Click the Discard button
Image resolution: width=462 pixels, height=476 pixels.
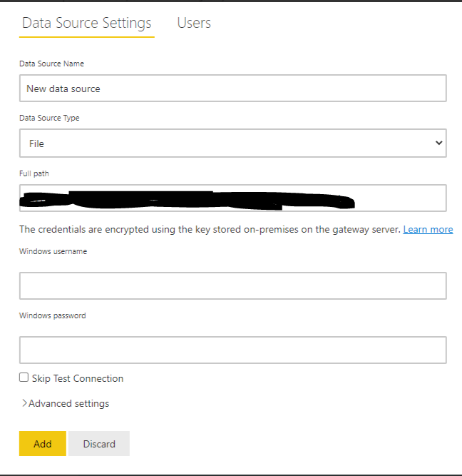coord(99,443)
